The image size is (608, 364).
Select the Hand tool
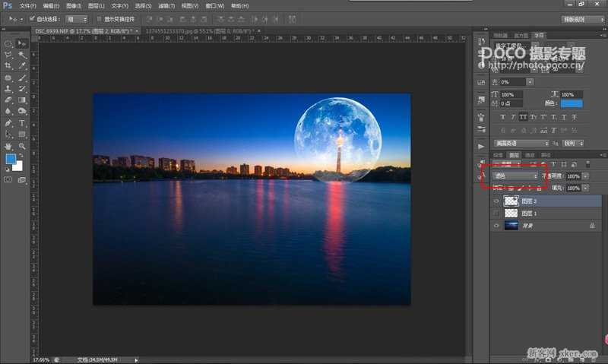8,146
